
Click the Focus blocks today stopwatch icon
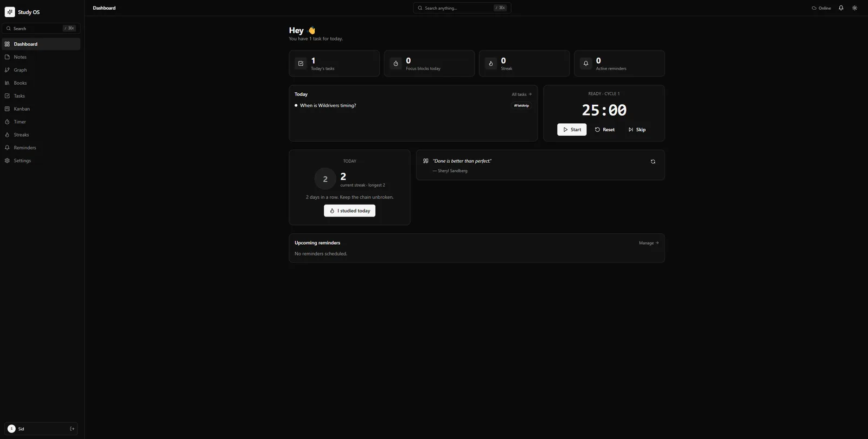[x=395, y=63]
